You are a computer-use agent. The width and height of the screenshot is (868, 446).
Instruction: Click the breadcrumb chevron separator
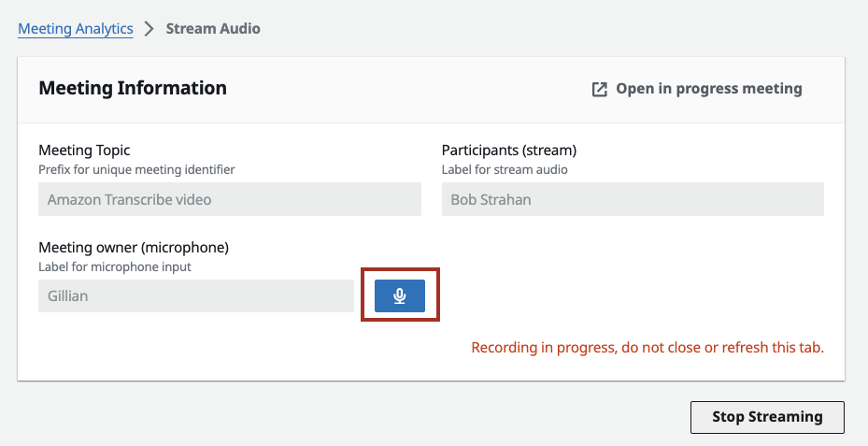coord(149,29)
